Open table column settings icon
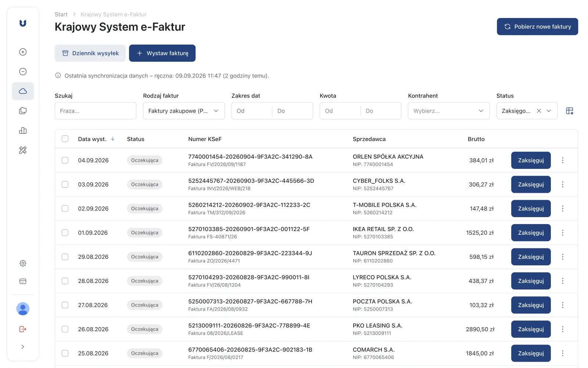588x368 pixels. (x=570, y=111)
